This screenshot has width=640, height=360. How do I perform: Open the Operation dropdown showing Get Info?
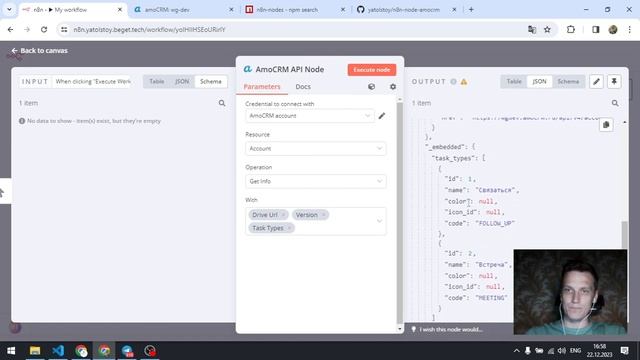pos(316,181)
